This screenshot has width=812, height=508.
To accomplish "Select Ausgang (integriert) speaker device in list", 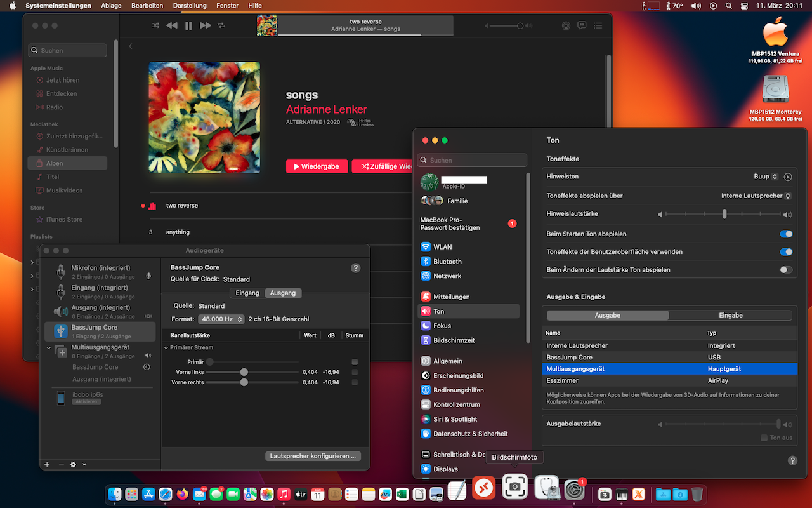I will click(x=100, y=311).
